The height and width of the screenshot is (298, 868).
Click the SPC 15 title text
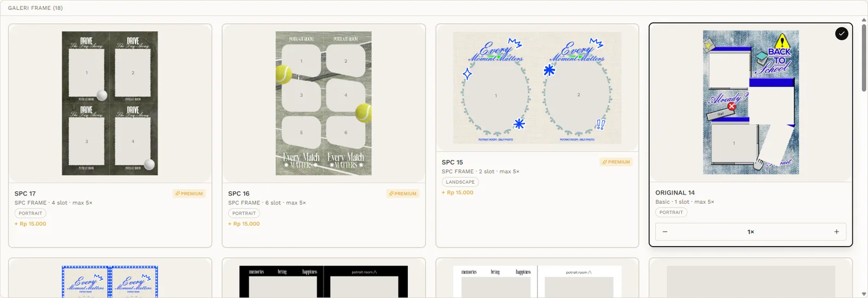(452, 162)
